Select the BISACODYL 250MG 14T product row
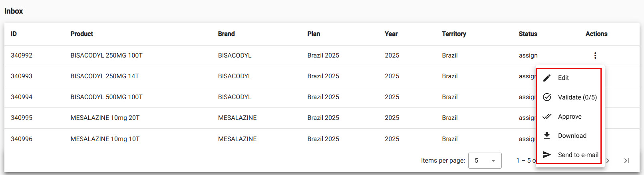This screenshot has width=644, height=175. [x=105, y=76]
